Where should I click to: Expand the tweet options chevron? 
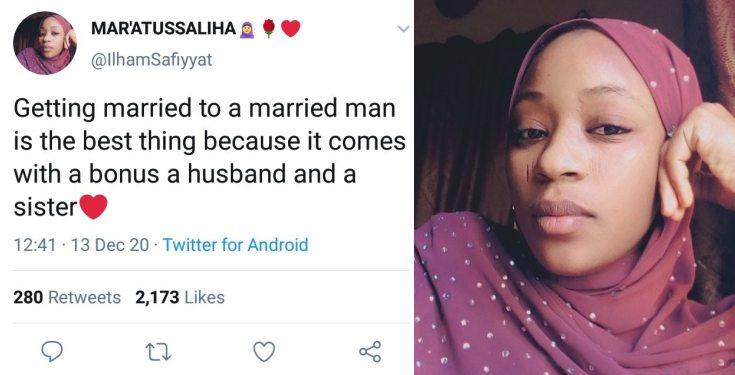403,29
